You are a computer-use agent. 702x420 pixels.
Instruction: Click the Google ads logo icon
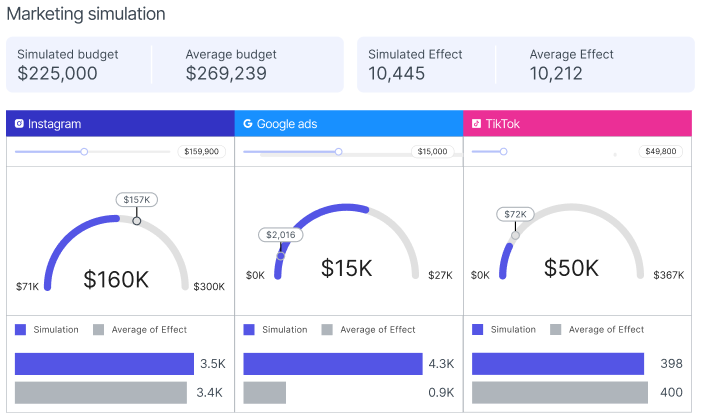pos(247,124)
